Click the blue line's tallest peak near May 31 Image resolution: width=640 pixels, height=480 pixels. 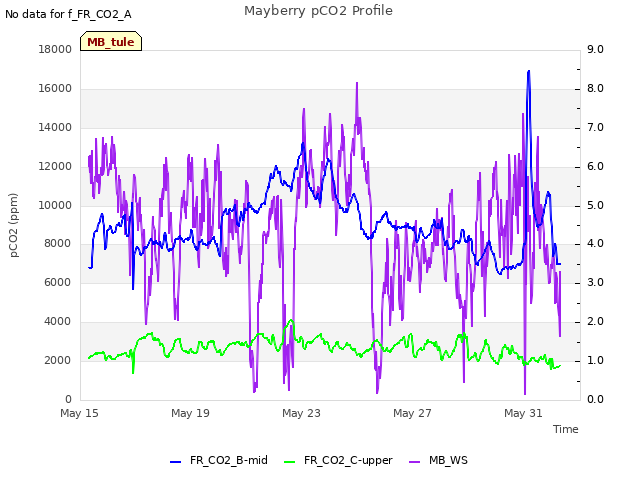(x=529, y=71)
